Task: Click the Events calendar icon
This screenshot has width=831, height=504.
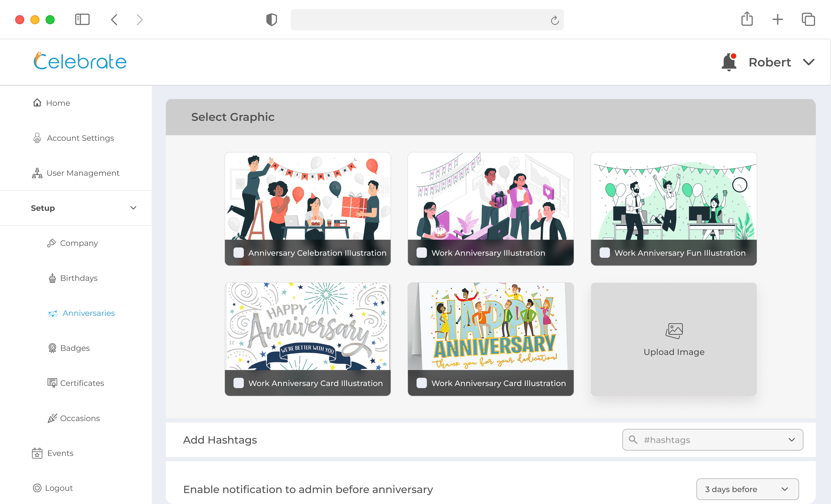Action: click(x=37, y=453)
